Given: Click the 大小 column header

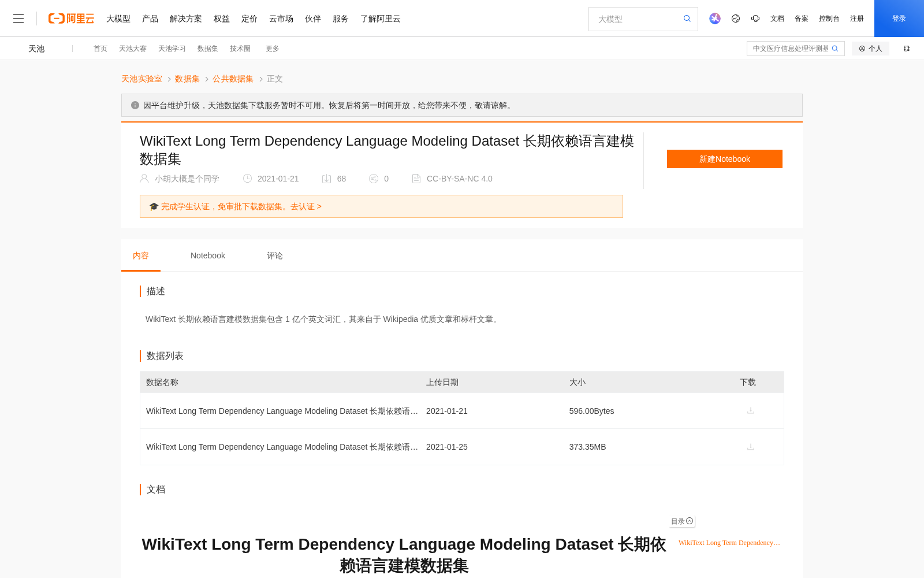Looking at the screenshot, I should [x=577, y=382].
